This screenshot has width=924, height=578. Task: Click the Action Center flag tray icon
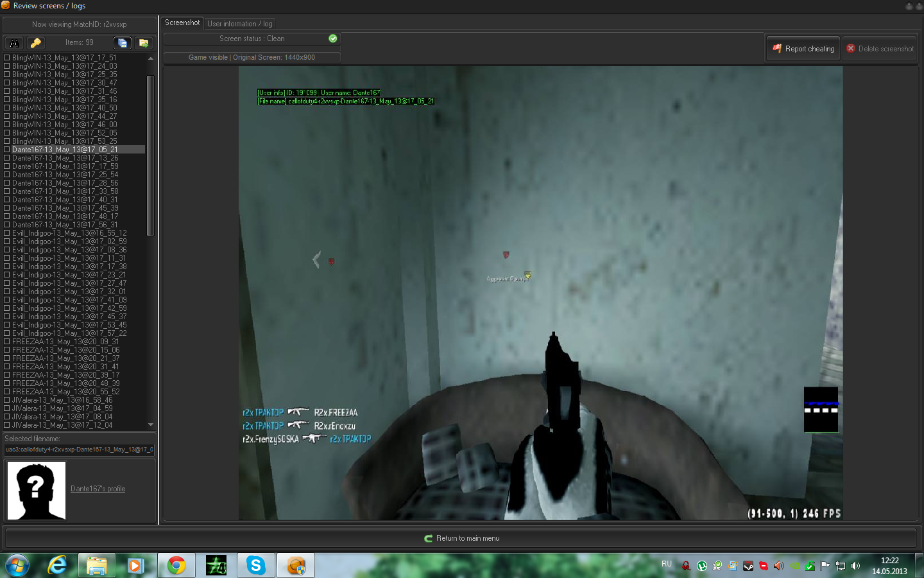(x=825, y=566)
